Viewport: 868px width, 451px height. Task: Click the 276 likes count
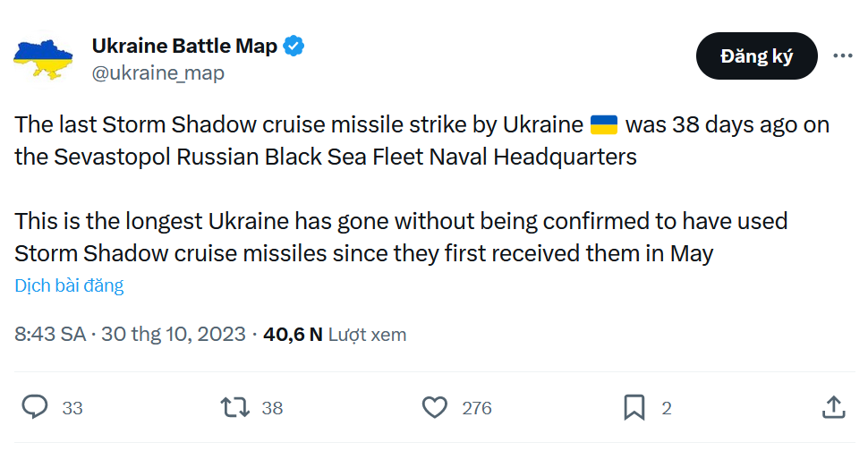pyautogui.click(x=477, y=408)
